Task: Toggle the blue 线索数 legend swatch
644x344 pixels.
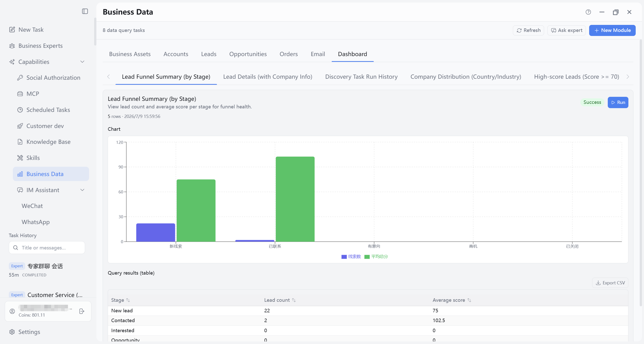Action: (x=344, y=257)
